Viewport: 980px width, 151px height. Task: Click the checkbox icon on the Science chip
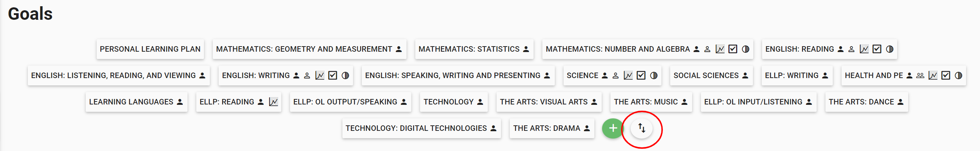[x=641, y=76]
